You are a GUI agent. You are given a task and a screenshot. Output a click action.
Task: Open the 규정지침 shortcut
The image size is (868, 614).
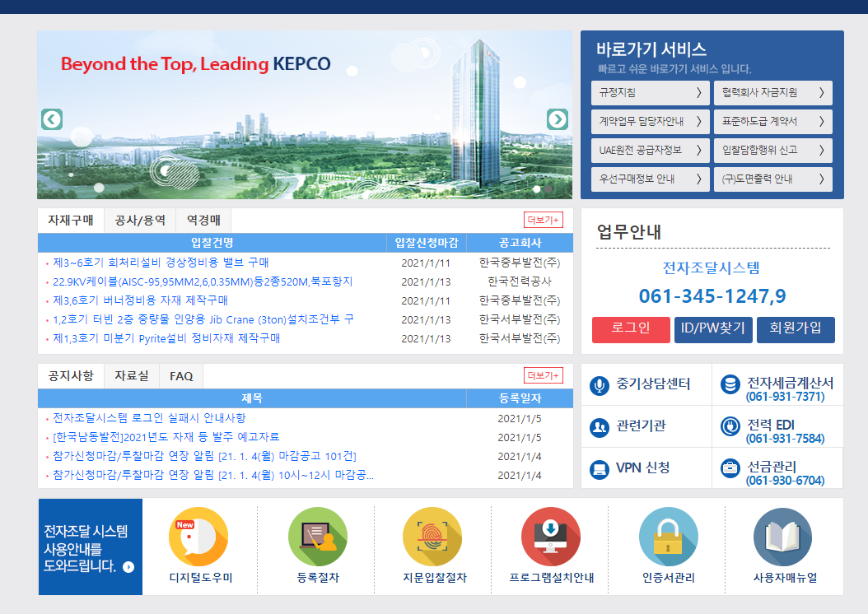651,92
